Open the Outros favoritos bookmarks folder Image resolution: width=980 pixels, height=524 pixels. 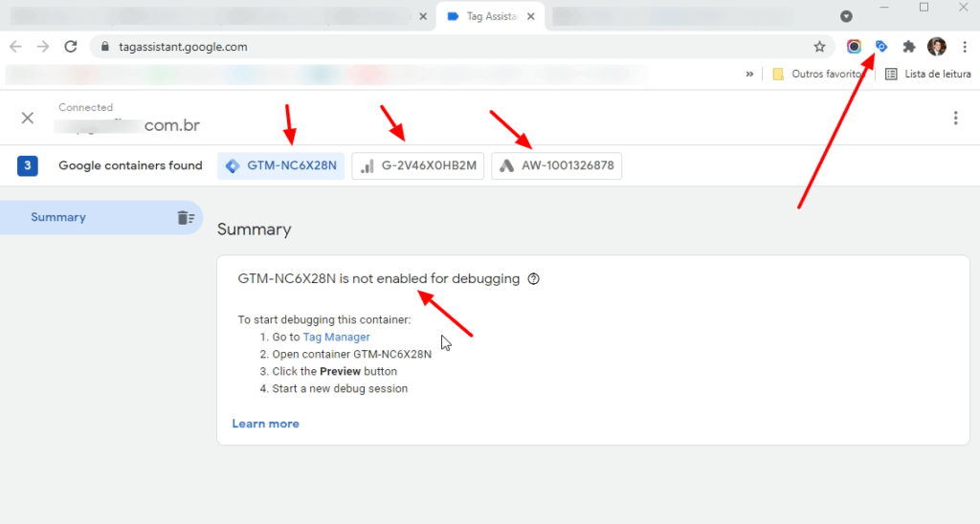pos(818,74)
